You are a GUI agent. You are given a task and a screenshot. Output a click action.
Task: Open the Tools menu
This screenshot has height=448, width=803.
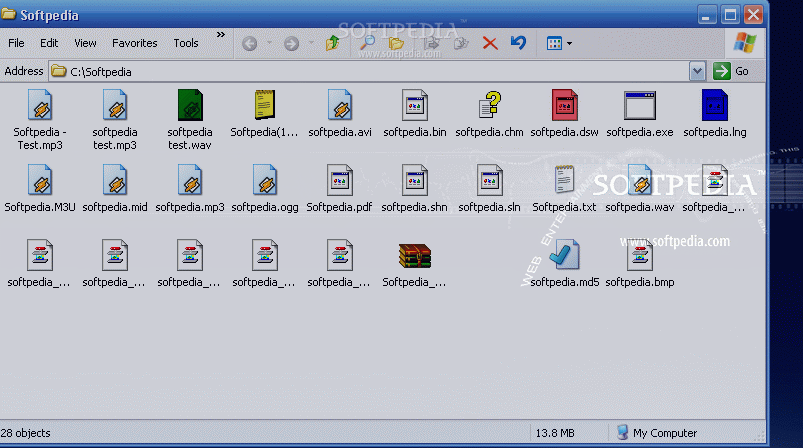tap(186, 43)
